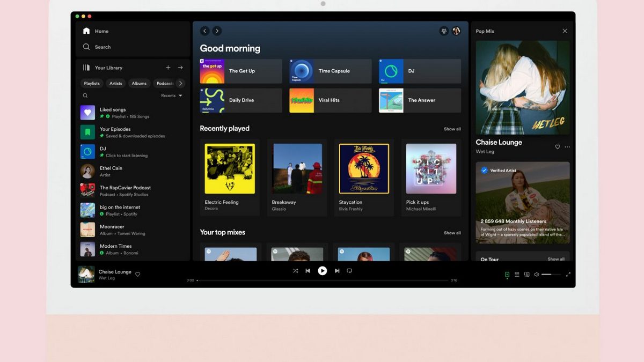Click the plus icon in Your Library
Screen dimensions: 644x362
pyautogui.click(x=168, y=68)
